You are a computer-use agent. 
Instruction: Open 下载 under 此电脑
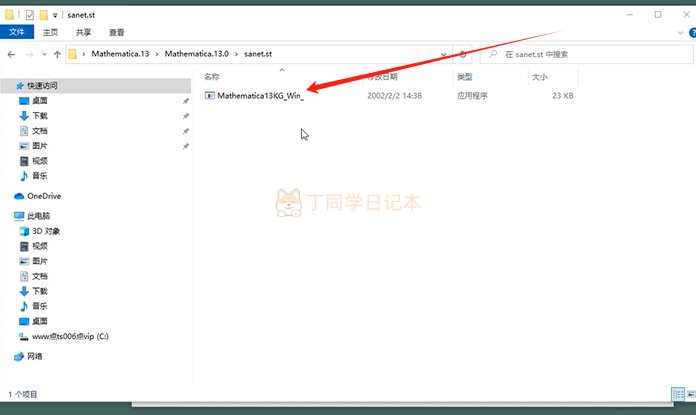[x=40, y=291]
